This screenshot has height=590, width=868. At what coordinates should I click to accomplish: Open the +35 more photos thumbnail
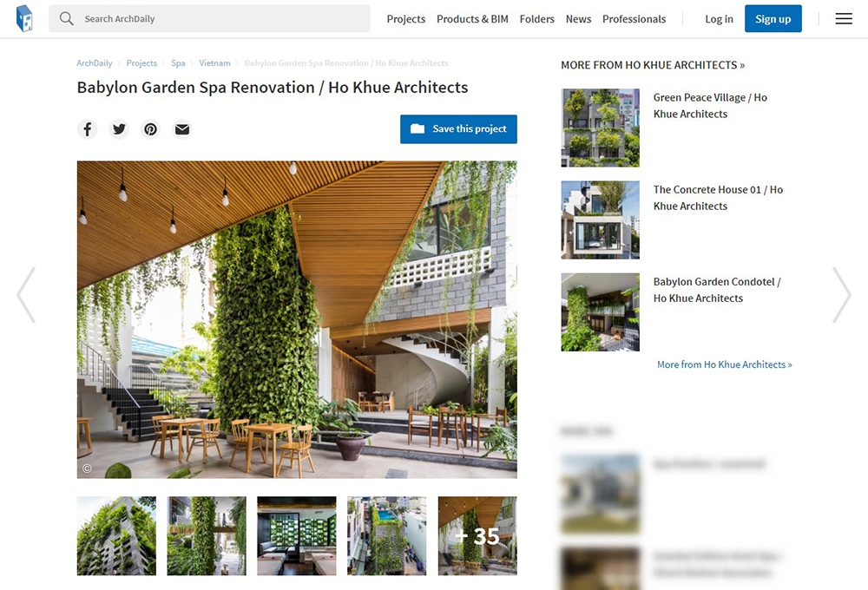pos(477,535)
